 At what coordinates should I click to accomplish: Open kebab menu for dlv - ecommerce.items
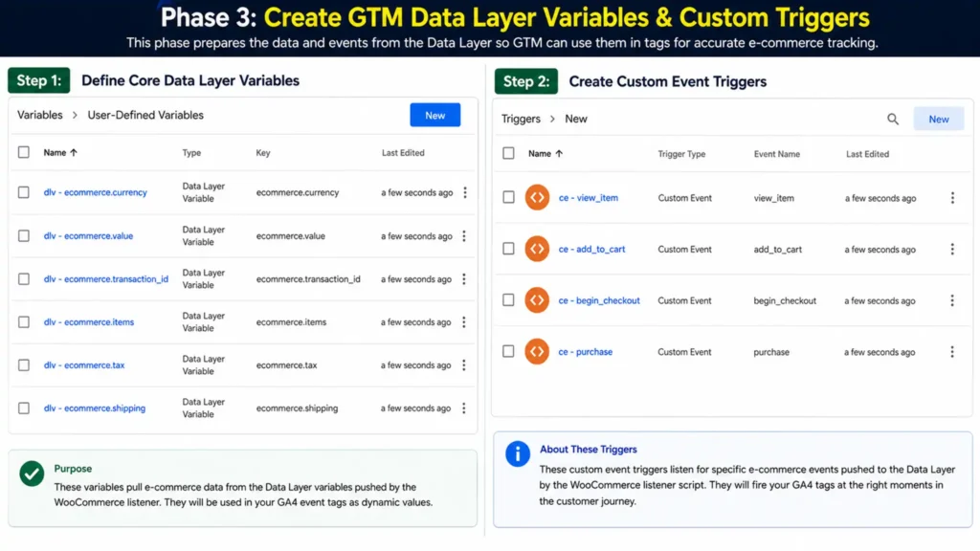point(464,322)
